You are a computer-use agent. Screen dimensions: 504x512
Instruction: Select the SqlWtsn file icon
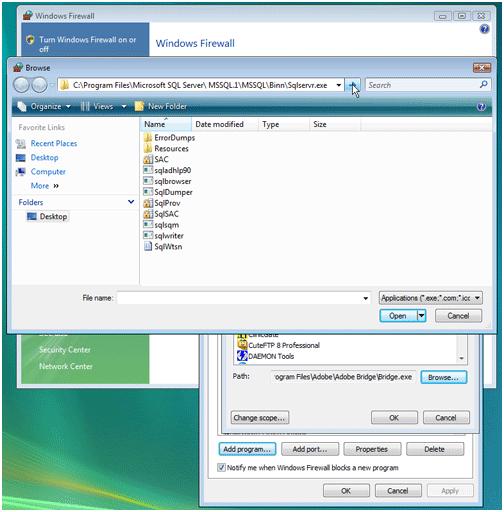[148, 247]
